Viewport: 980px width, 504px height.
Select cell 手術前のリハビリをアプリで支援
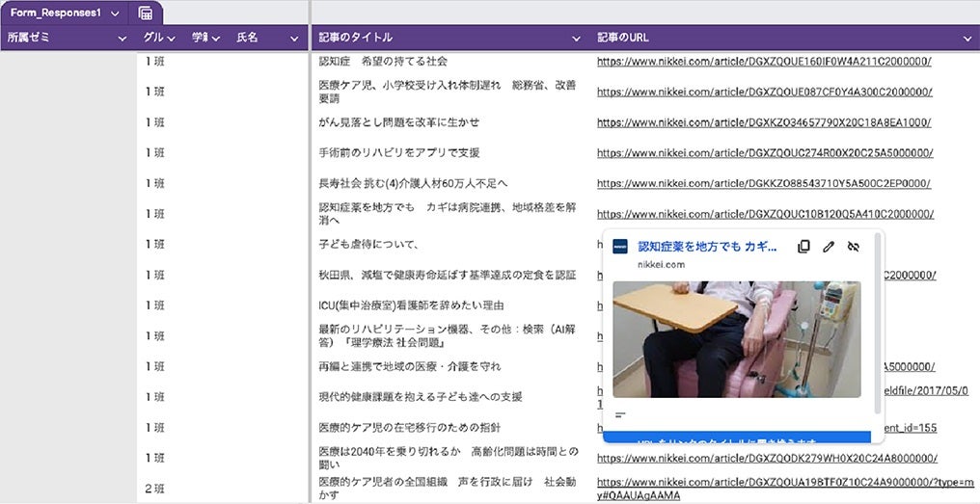tap(399, 153)
